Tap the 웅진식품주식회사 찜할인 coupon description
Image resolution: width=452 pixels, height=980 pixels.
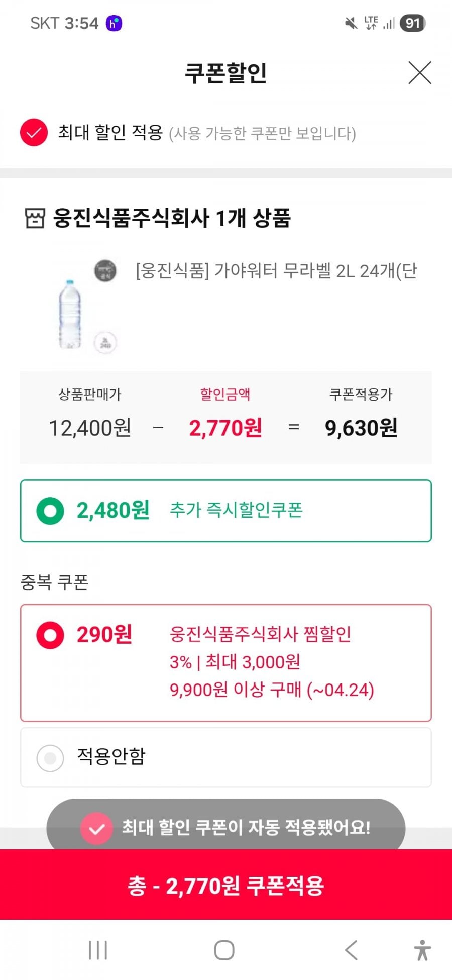pyautogui.click(x=260, y=634)
